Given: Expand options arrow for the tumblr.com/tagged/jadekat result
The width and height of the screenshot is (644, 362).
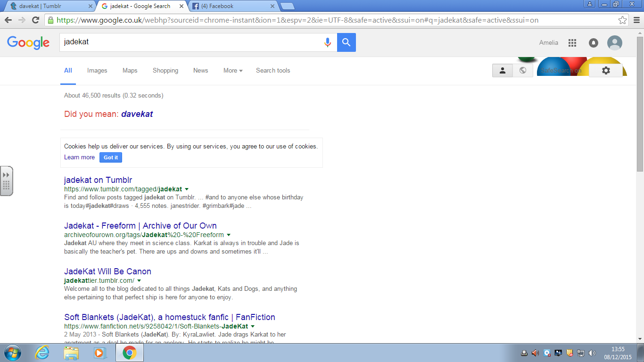Looking at the screenshot, I should pyautogui.click(x=187, y=189).
